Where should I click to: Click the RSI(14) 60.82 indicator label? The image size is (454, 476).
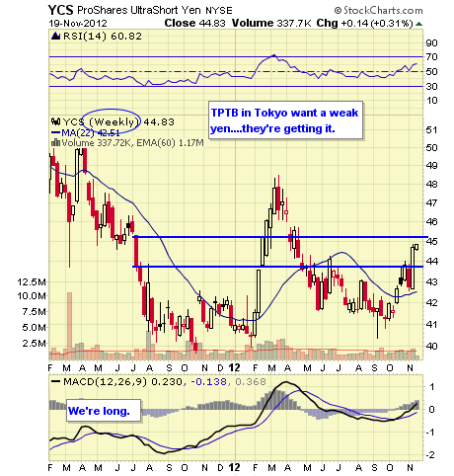[103, 36]
